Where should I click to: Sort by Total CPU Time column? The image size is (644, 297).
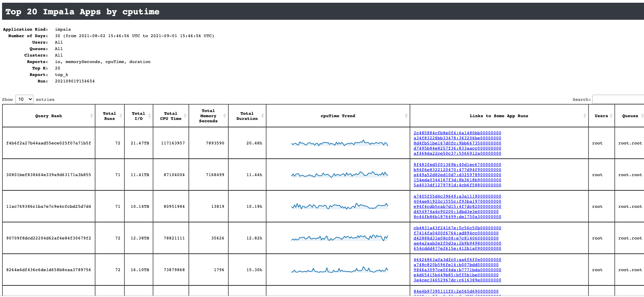[171, 116]
